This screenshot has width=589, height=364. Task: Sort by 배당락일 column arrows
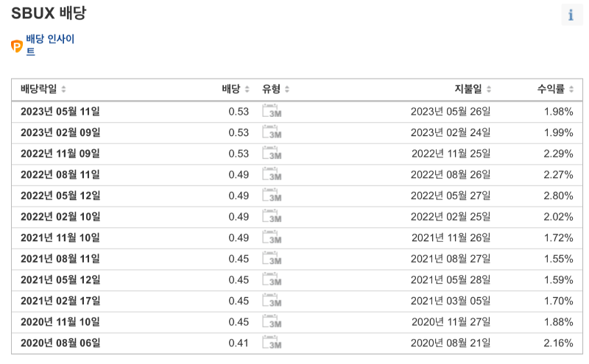63,89
